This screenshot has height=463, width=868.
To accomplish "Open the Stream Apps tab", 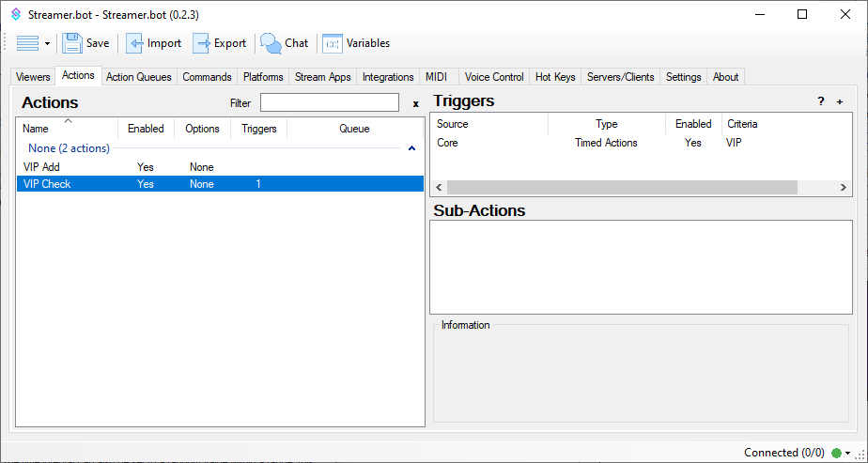I will point(323,77).
